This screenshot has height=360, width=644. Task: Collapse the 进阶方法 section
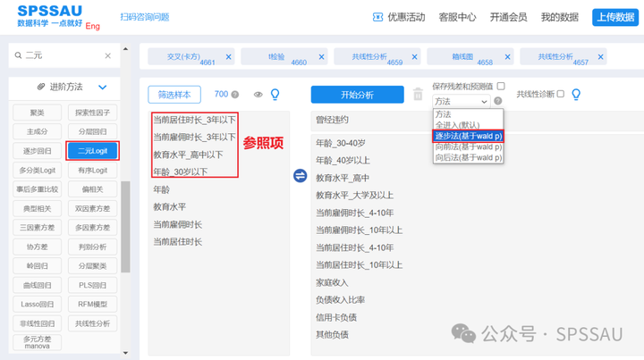[x=103, y=87]
